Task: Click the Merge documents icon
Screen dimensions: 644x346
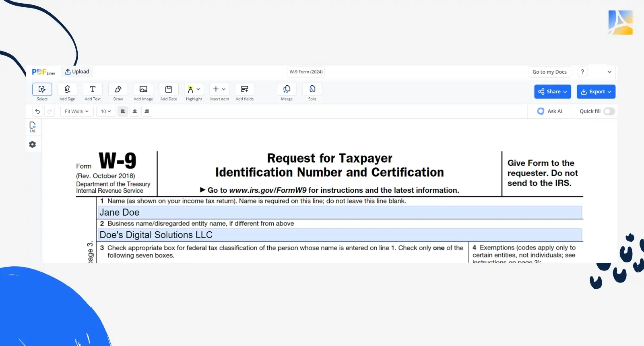Action: click(287, 89)
